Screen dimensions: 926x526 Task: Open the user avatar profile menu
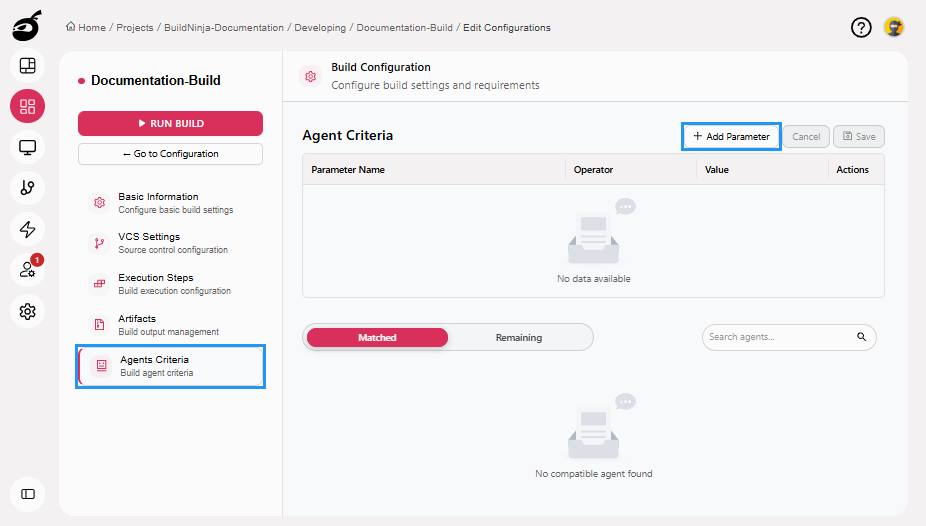pos(894,27)
